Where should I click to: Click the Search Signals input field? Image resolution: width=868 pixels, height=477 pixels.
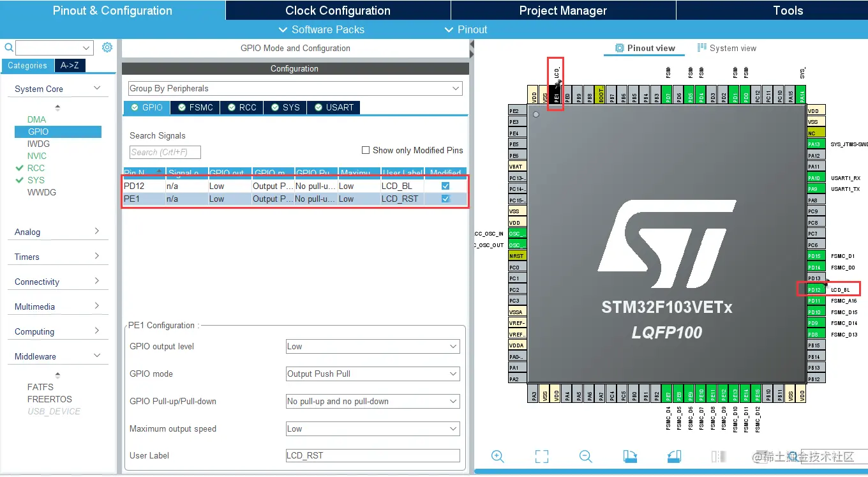[165, 152]
